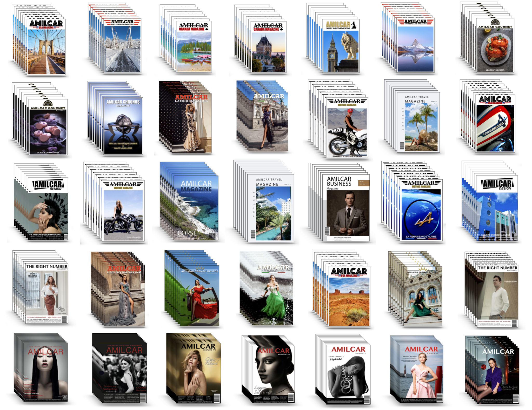Open The Right Number Festina cover
This screenshot has width=532, height=410.
coord(47,293)
